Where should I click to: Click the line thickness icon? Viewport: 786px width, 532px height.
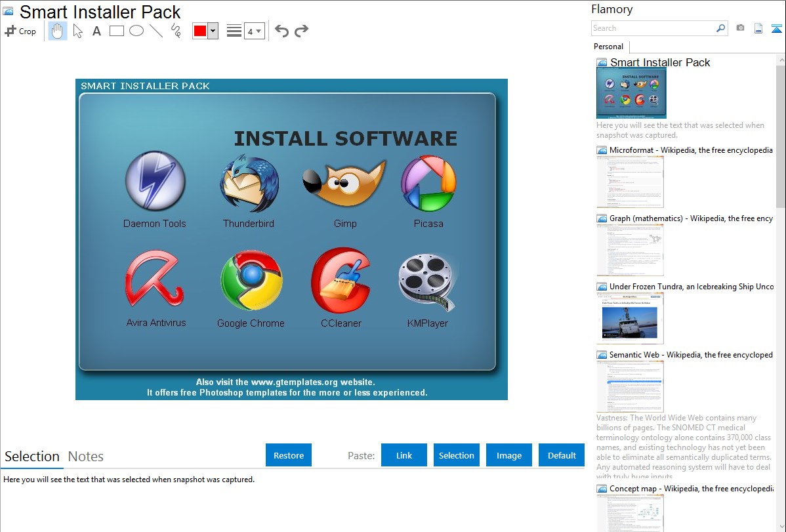point(234,31)
